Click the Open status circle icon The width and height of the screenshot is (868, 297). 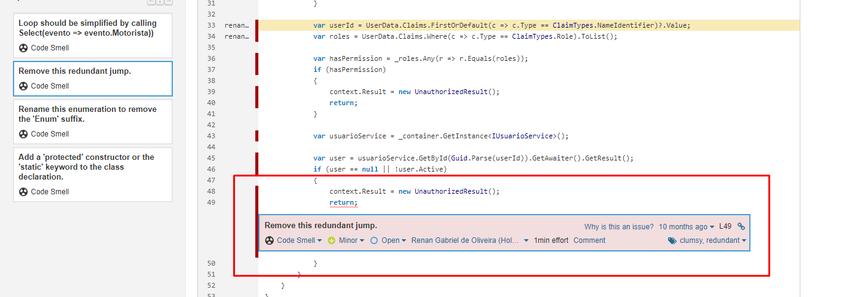(374, 240)
